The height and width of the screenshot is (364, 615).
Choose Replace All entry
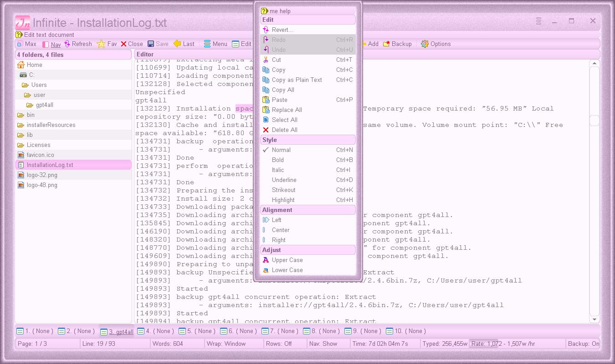(308, 110)
